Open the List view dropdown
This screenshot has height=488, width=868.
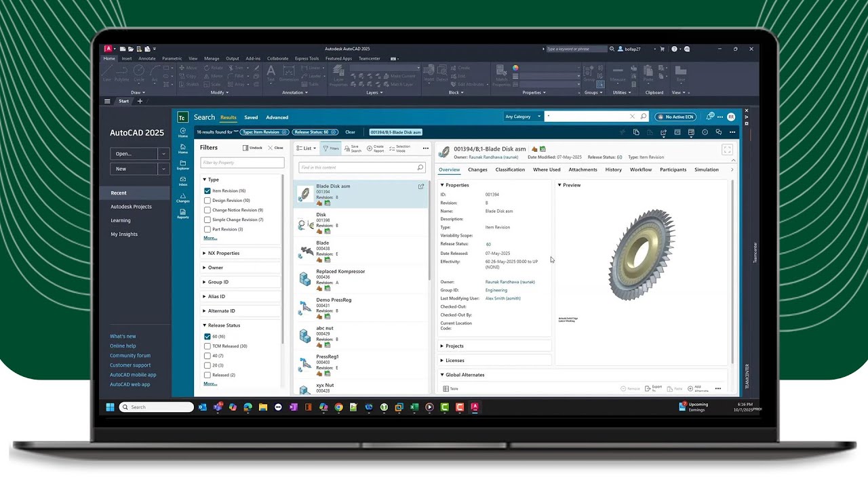click(x=307, y=148)
